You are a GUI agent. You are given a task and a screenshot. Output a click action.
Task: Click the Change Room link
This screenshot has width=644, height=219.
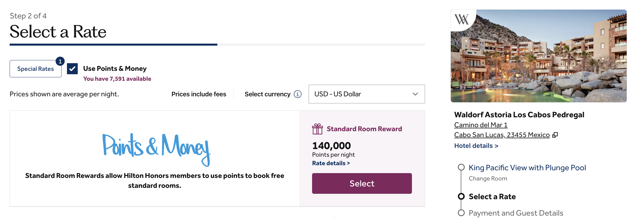488,178
